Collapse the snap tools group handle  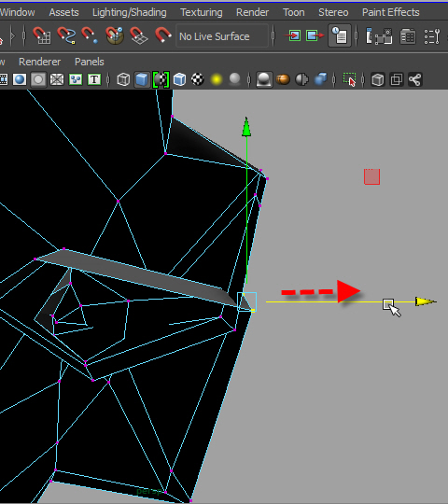point(24,35)
